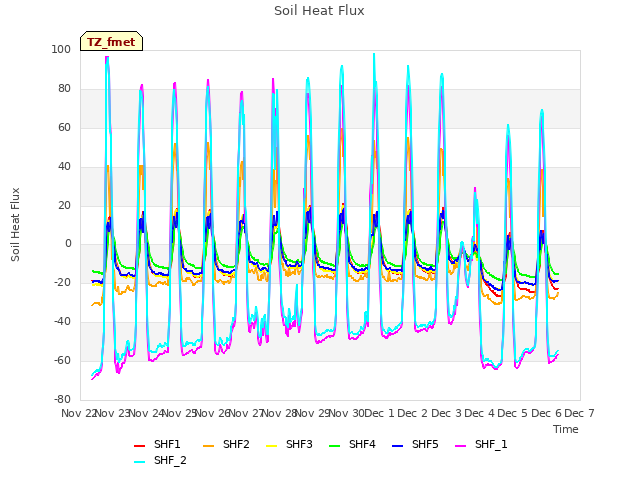This screenshot has width=640, height=480.
Task: Select the SHF3 legend label
Action: 299,444
